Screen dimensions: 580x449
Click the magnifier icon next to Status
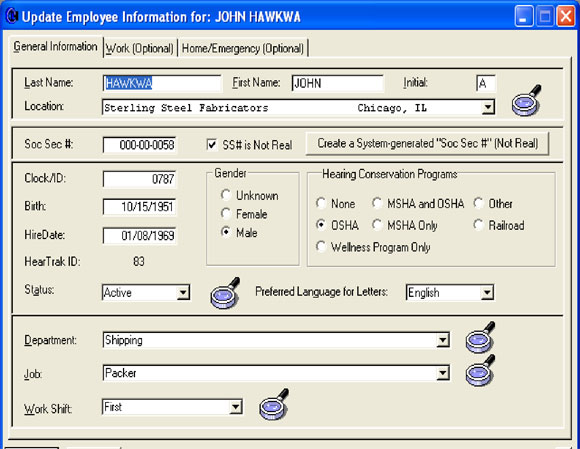click(x=225, y=293)
